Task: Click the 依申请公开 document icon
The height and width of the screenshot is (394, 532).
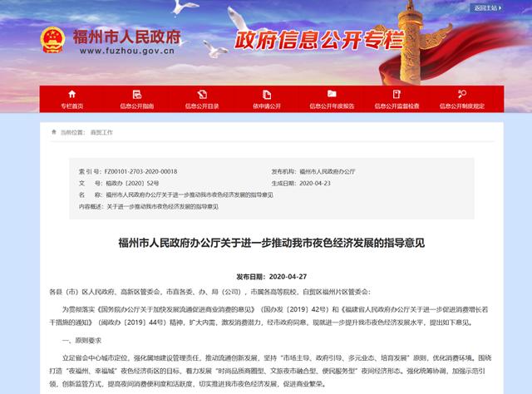Action: pos(265,93)
